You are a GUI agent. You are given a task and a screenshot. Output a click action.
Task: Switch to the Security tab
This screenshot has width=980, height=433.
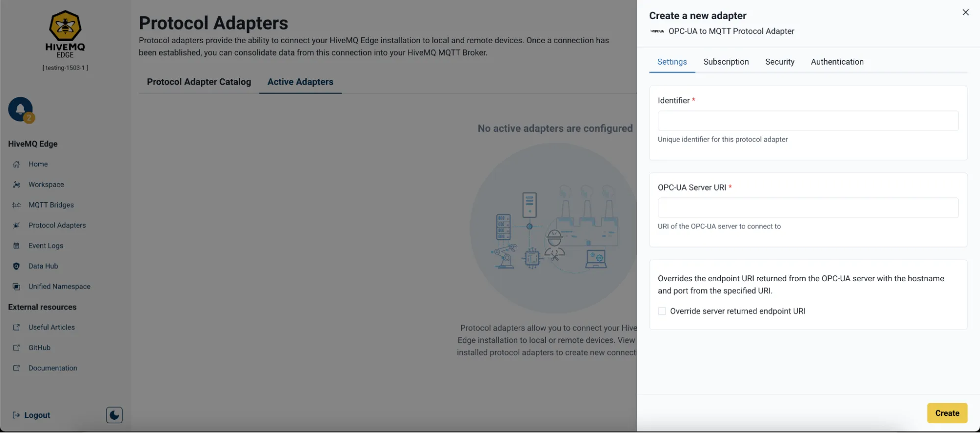[x=779, y=62]
